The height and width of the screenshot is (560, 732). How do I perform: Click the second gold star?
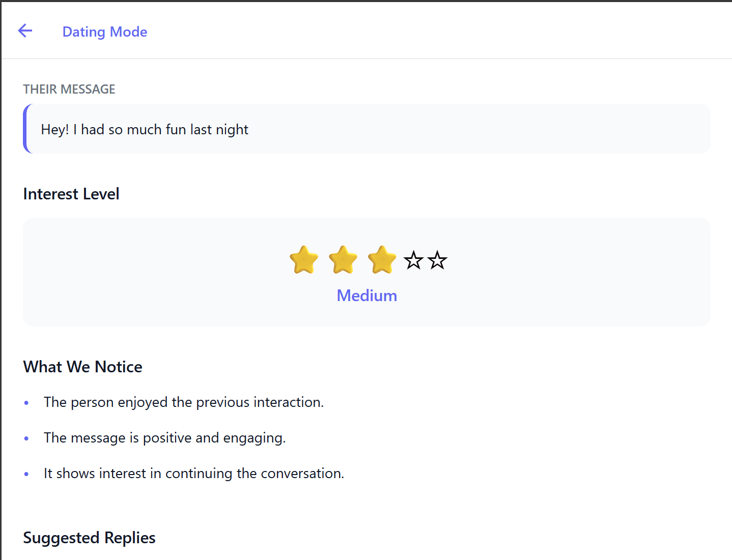coord(343,260)
